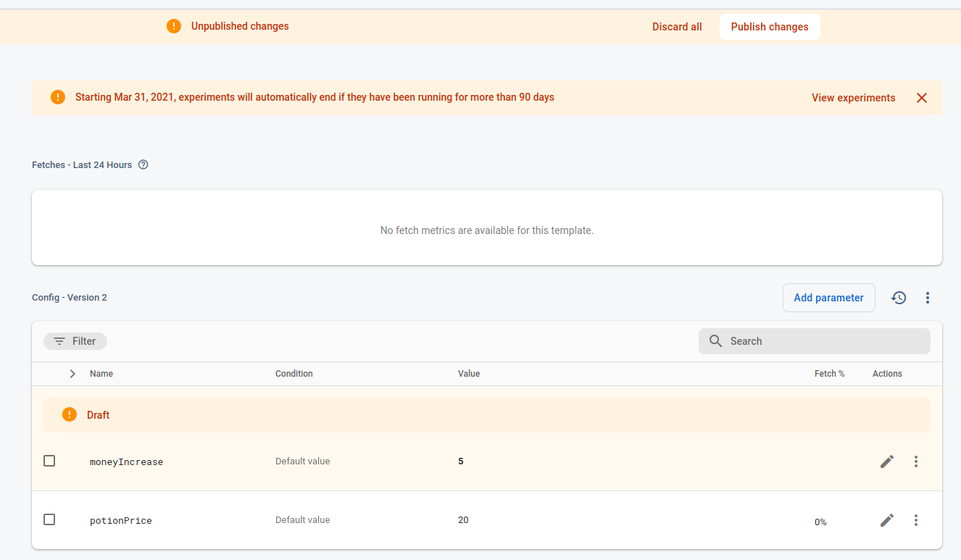Click the Unpublished changes warning icon
Viewport: 961px width, 560px height.
174,27
